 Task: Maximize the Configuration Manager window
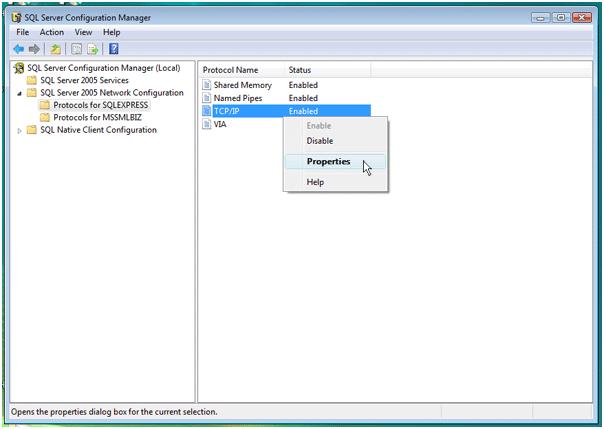[x=561, y=18]
